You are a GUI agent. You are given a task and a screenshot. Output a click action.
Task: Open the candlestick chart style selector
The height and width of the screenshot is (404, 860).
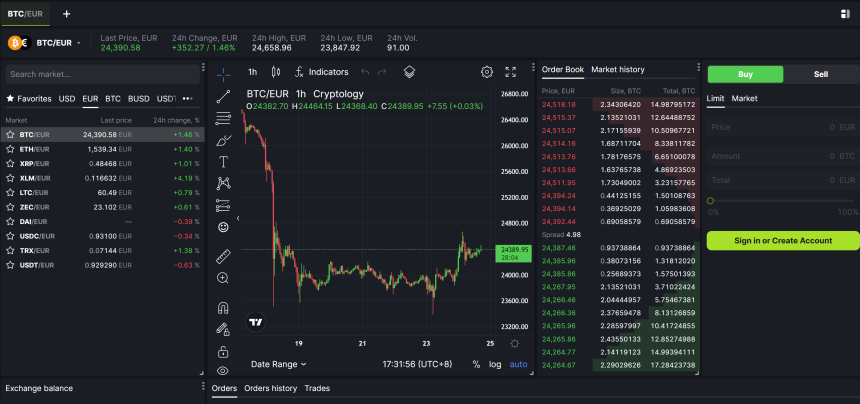275,72
